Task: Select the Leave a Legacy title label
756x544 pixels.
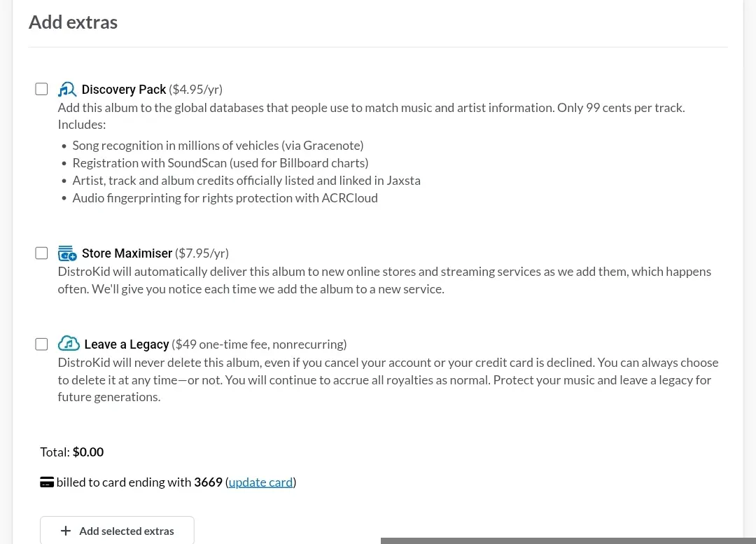Action: point(127,344)
